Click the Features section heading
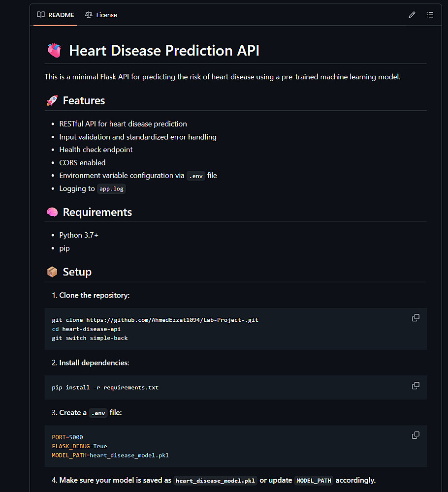 (84, 101)
